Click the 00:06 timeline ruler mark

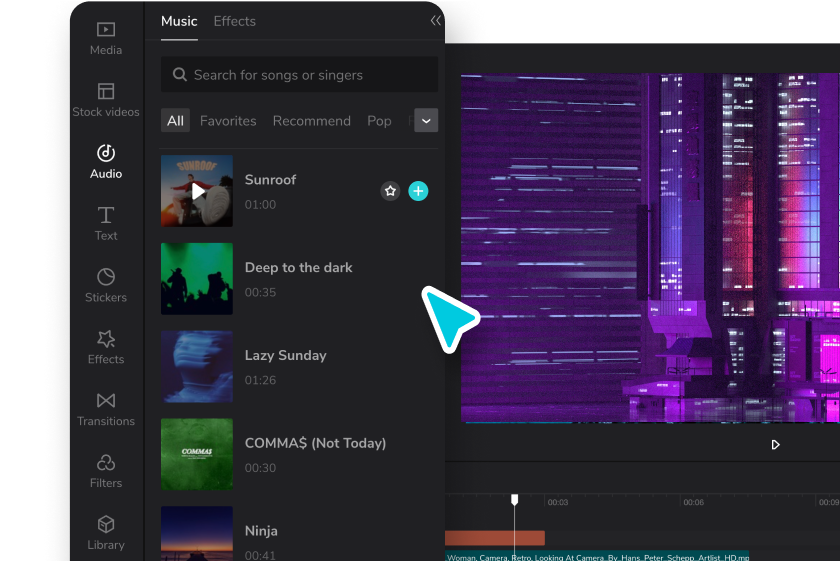tap(693, 502)
